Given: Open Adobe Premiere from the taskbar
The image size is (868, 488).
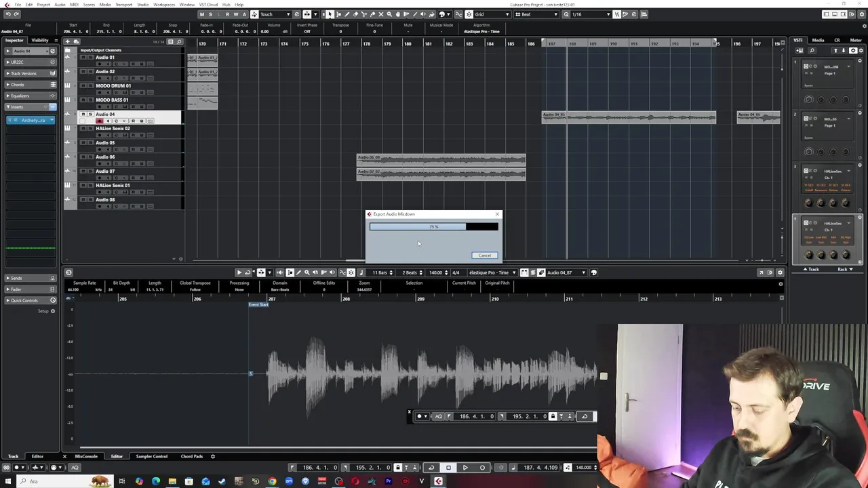Looking at the screenshot, I should 389,482.
